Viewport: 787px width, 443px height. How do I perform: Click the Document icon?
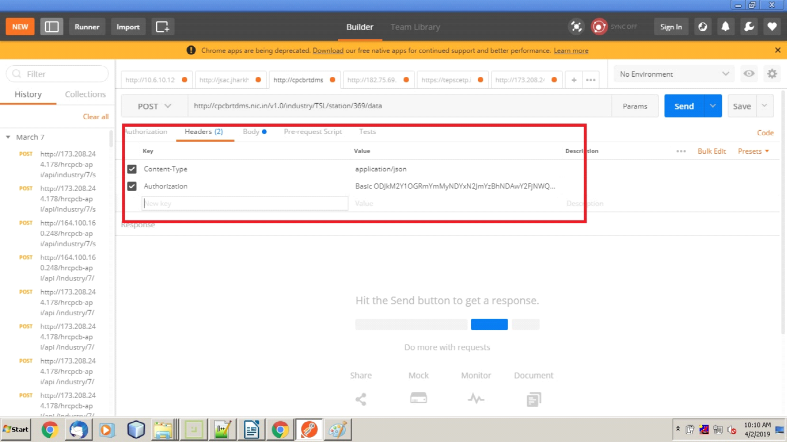tap(533, 399)
